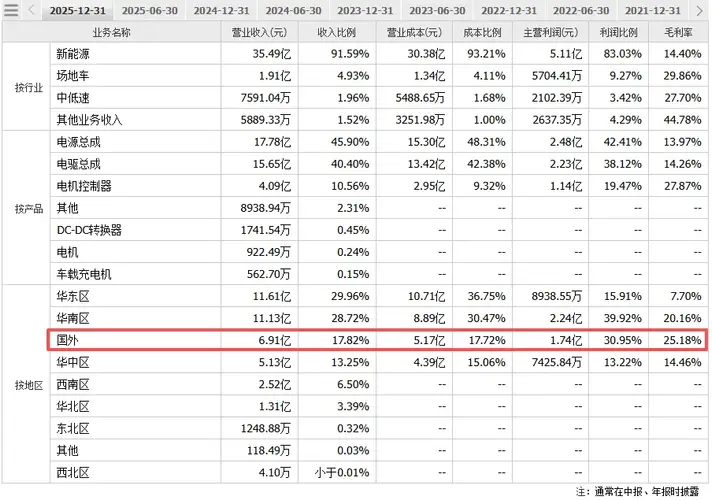Click the 车载充电机 row name
Image resolution: width=712 pixels, height=500 pixels.
[x=84, y=274]
